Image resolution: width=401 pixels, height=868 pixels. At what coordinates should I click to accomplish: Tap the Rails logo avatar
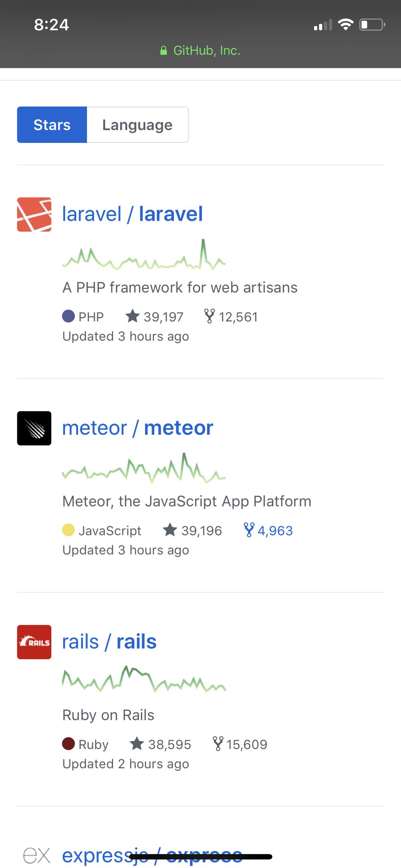tap(34, 642)
